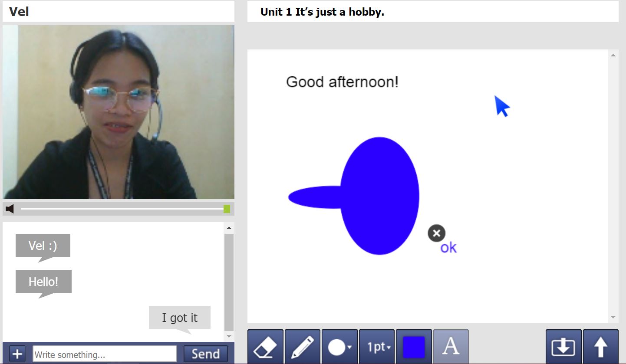This screenshot has height=364, width=626.
Task: Click the download/save whiteboard icon
Action: coord(563,347)
